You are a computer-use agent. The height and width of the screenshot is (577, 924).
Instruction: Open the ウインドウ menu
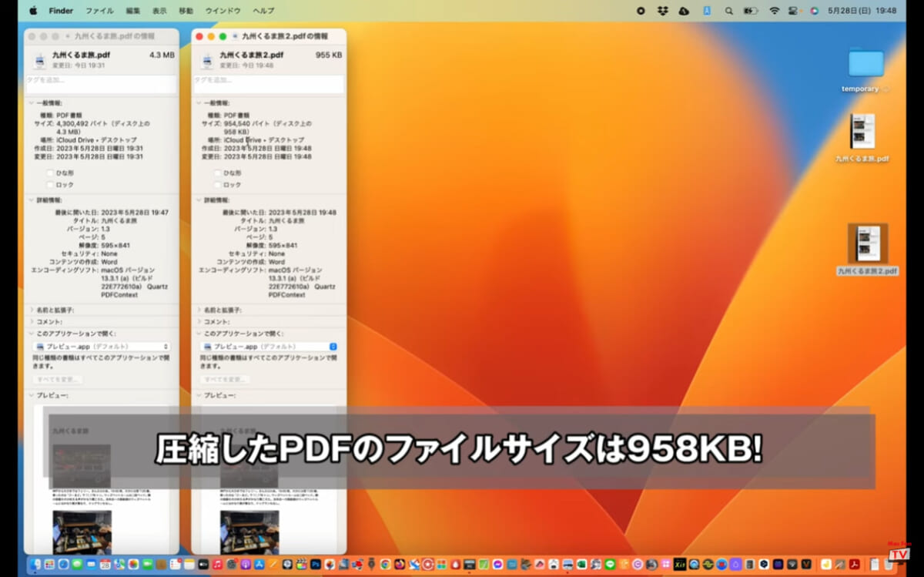point(223,11)
